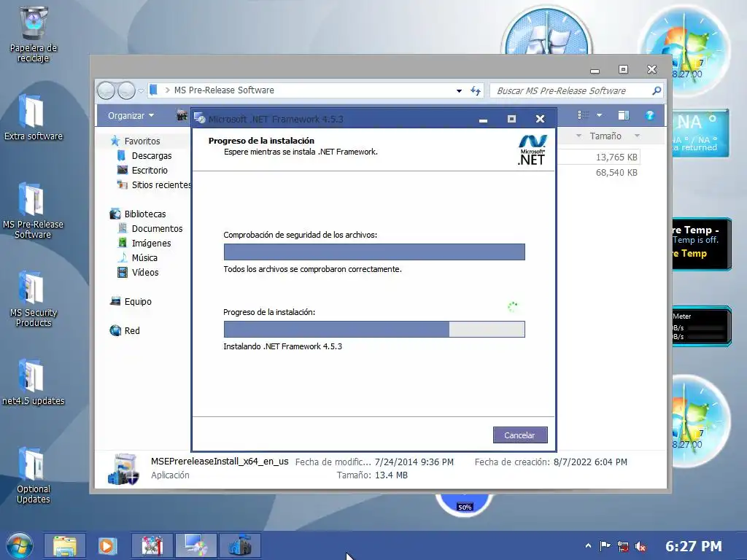Image resolution: width=747 pixels, height=560 pixels.
Task: Open Escritorio in the sidebar
Action: click(150, 170)
